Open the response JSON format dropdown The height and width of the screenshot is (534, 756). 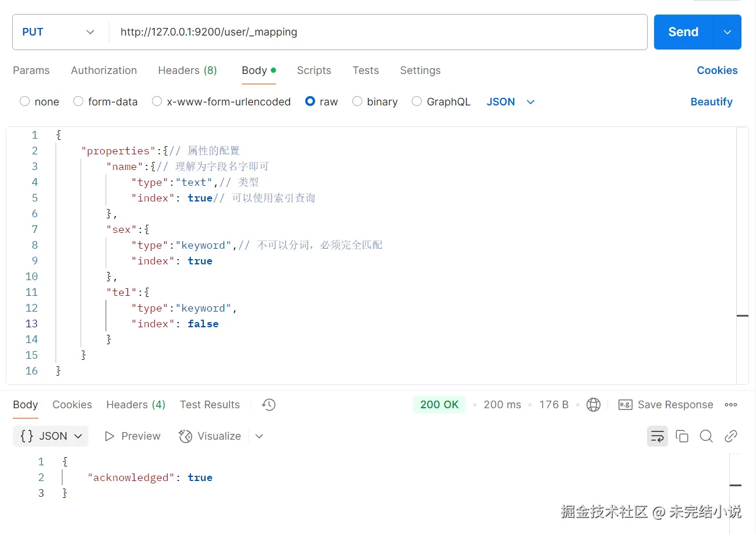click(51, 436)
